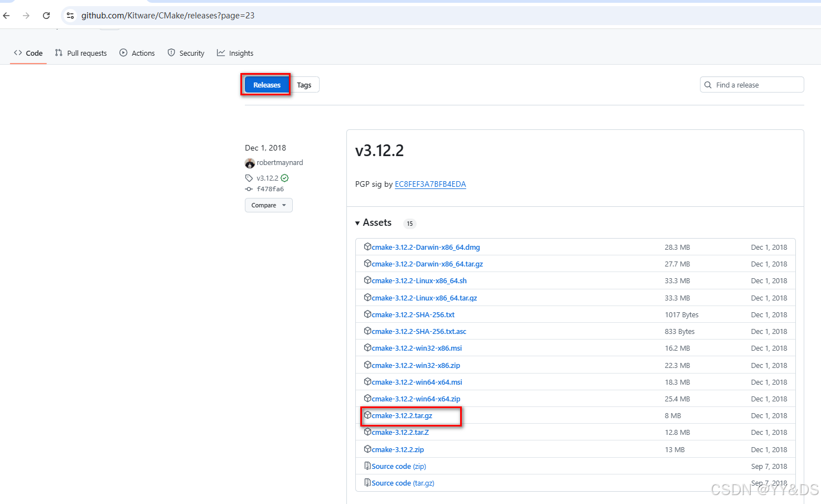Click the GitHub releases URL in address bar
Image resolution: width=821 pixels, height=504 pixels.
point(168,16)
